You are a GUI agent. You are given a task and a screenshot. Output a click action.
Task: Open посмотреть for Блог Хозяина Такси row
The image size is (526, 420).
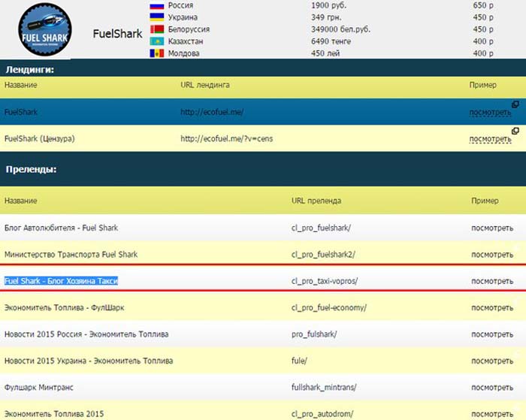pos(492,281)
